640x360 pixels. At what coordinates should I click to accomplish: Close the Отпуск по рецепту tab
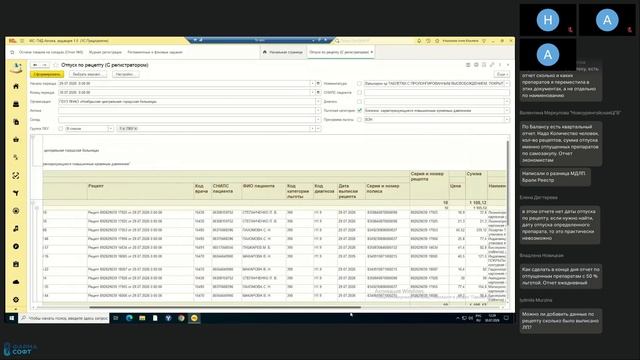tap(372, 52)
